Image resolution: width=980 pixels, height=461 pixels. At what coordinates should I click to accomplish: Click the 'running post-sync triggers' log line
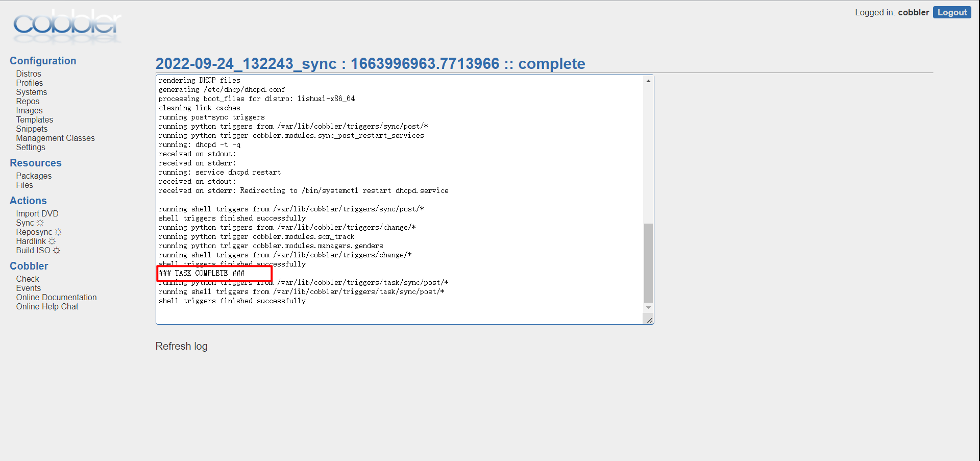(x=211, y=117)
